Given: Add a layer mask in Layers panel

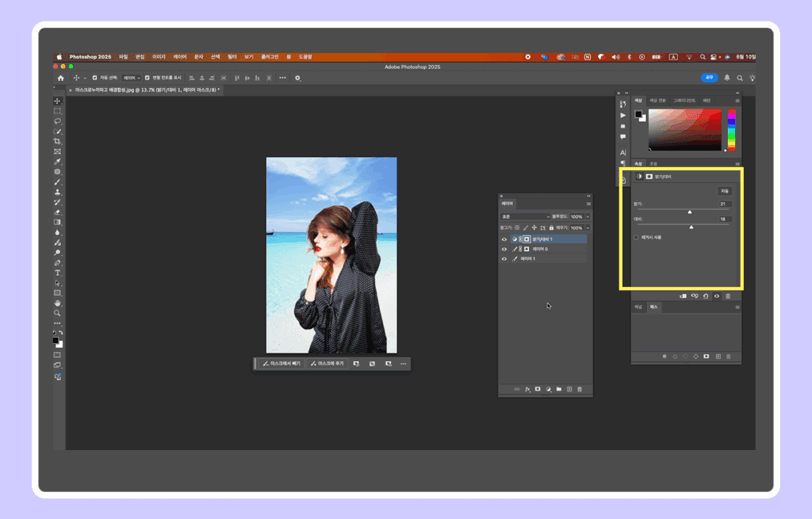Looking at the screenshot, I should click(538, 389).
